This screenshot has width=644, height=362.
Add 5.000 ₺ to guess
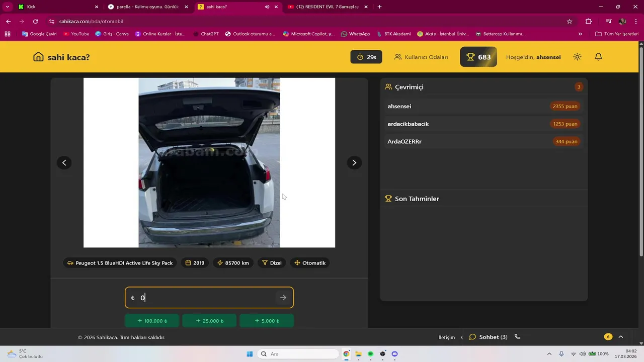tap(267, 321)
